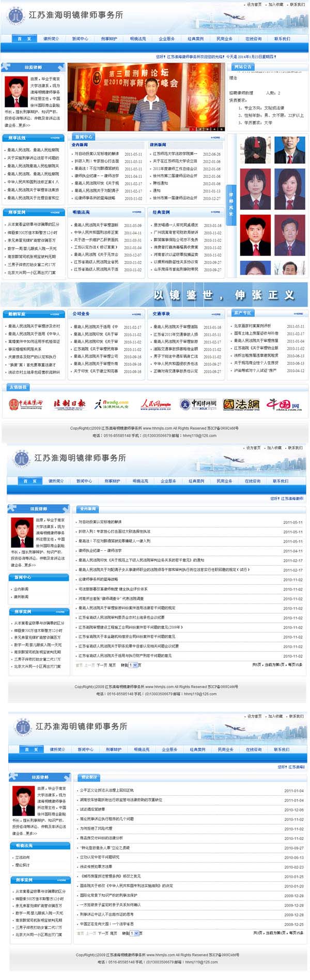The image size is (310, 980).
Task: Expand MORE in the 房产专区 panel header
Action: (298, 313)
